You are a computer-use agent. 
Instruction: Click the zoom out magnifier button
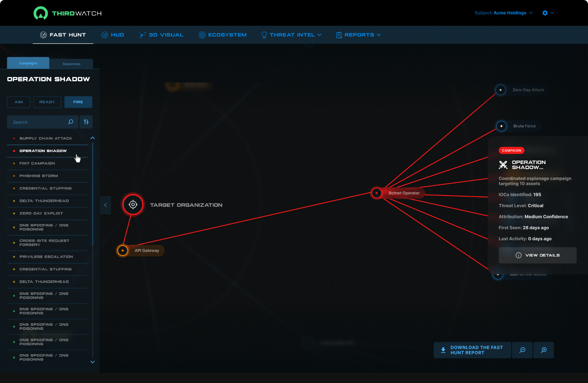(522, 350)
